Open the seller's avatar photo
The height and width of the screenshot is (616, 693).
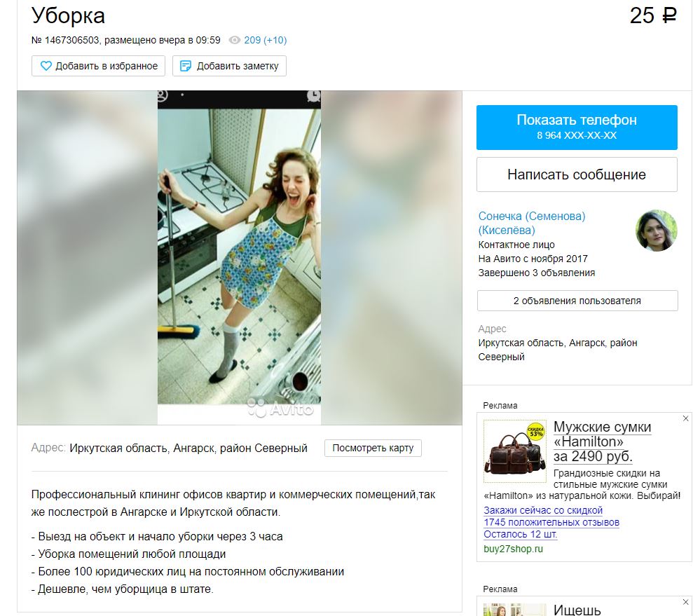(657, 231)
